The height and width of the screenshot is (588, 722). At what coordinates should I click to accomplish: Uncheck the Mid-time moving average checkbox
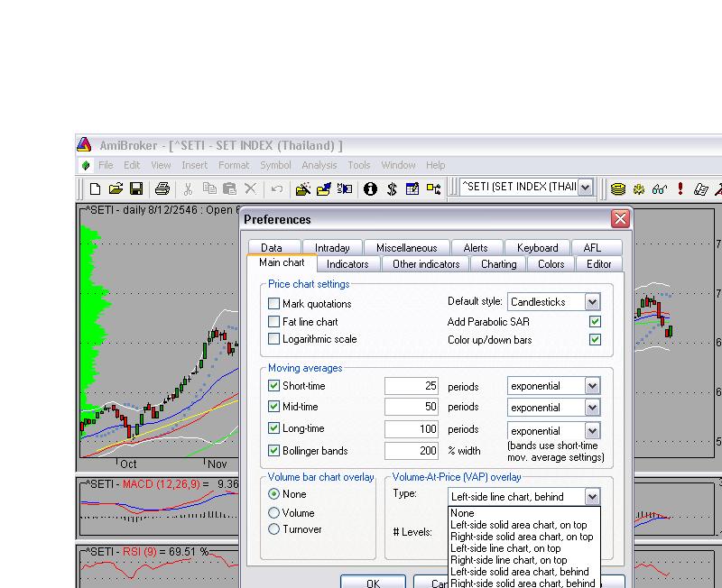tap(273, 406)
